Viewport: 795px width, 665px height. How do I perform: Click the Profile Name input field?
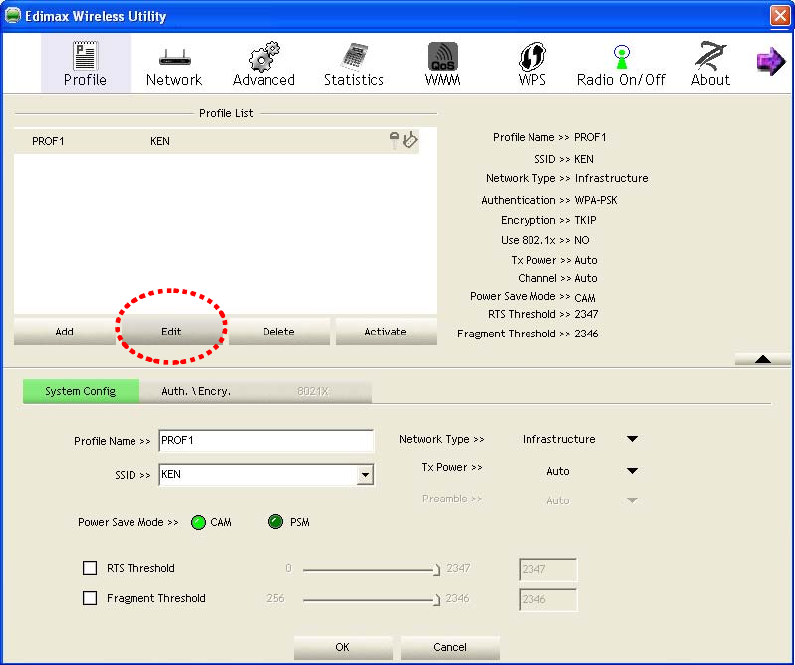[266, 440]
